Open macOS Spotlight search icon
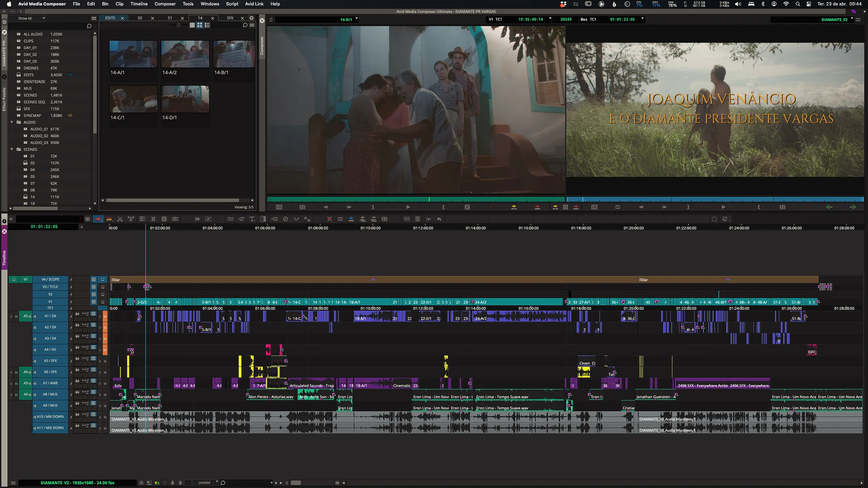This screenshot has width=868, height=488. coord(798,4)
